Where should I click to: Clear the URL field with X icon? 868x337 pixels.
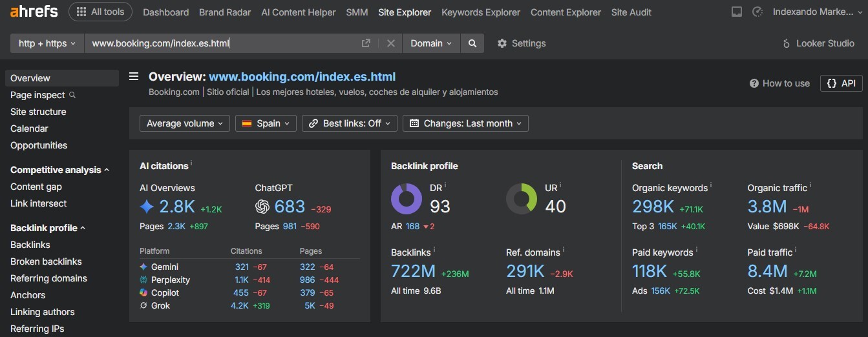tap(390, 43)
